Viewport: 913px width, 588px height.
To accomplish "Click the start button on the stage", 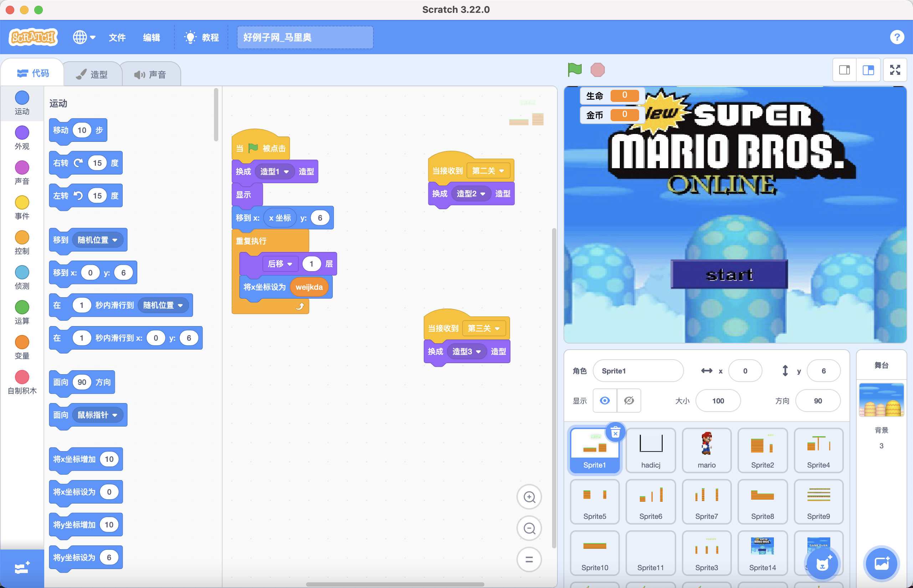I will pos(729,274).
